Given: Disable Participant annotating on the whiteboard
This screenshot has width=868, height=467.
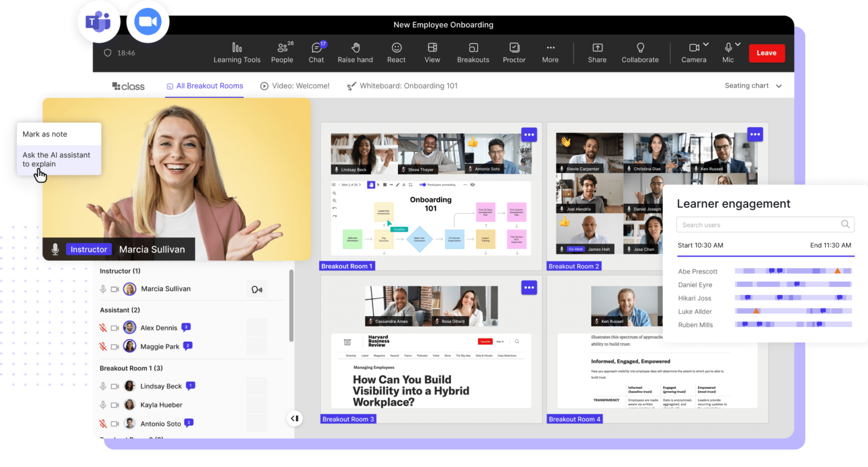Looking at the screenshot, I should pos(422,184).
